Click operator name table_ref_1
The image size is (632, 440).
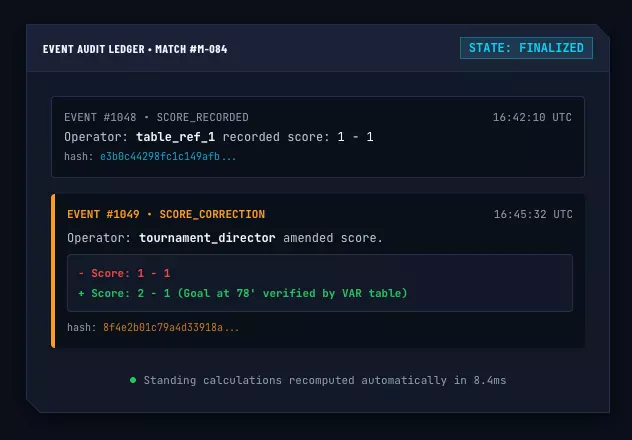175,137
